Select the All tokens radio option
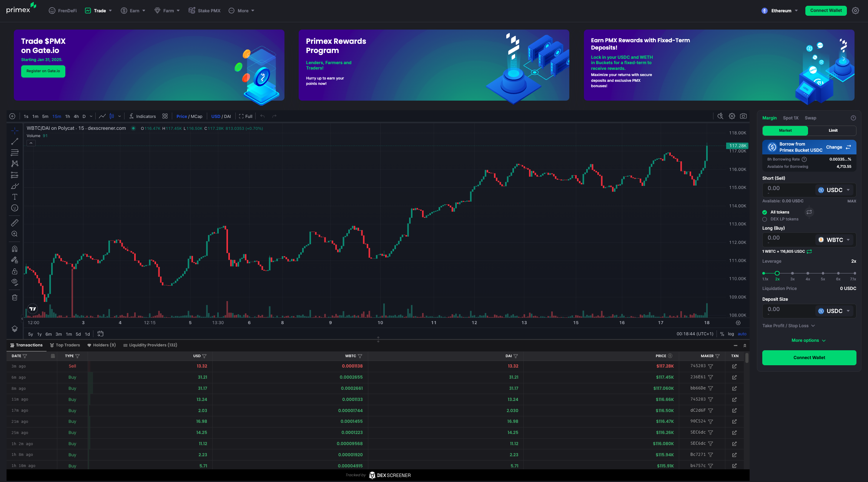 pyautogui.click(x=765, y=212)
